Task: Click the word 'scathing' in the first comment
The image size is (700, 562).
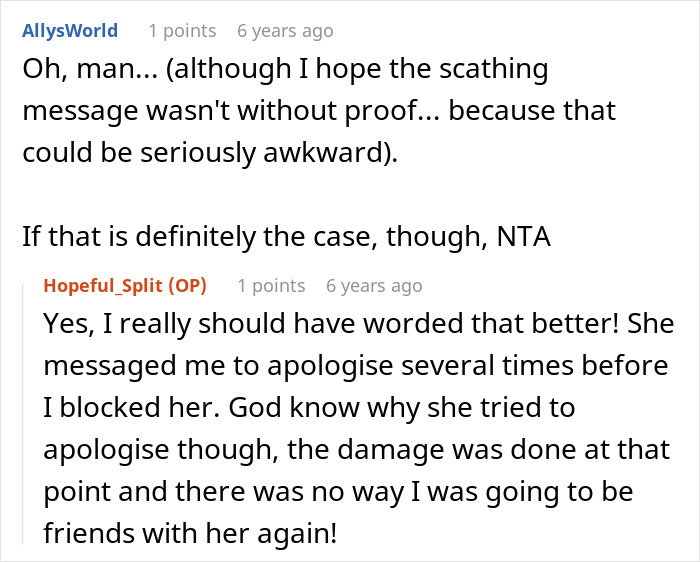Action: [494, 70]
